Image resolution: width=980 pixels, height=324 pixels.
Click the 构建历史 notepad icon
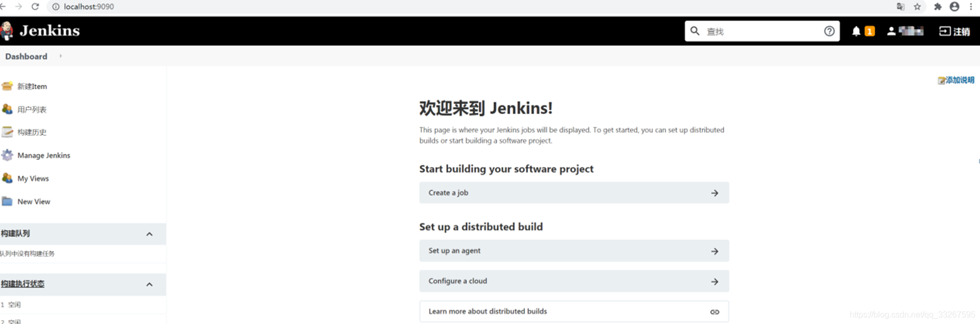tap(7, 132)
